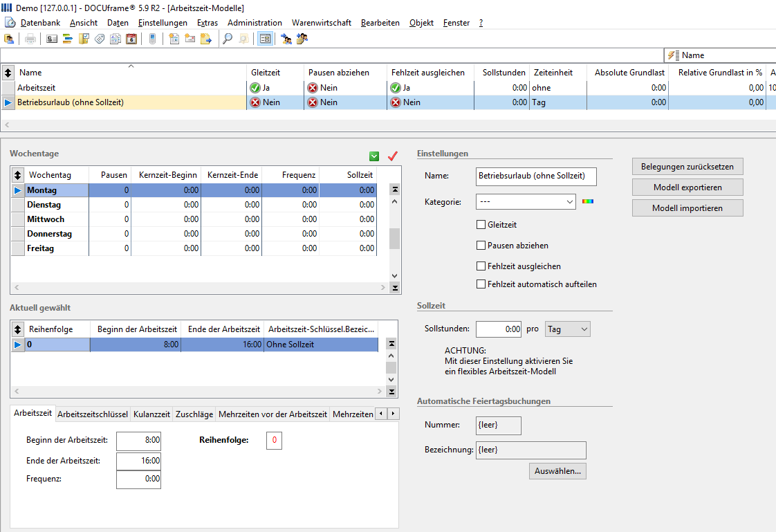Screen dimensions: 776x532
Task: Enable the Pausen abziehen checkbox
Action: click(481, 246)
